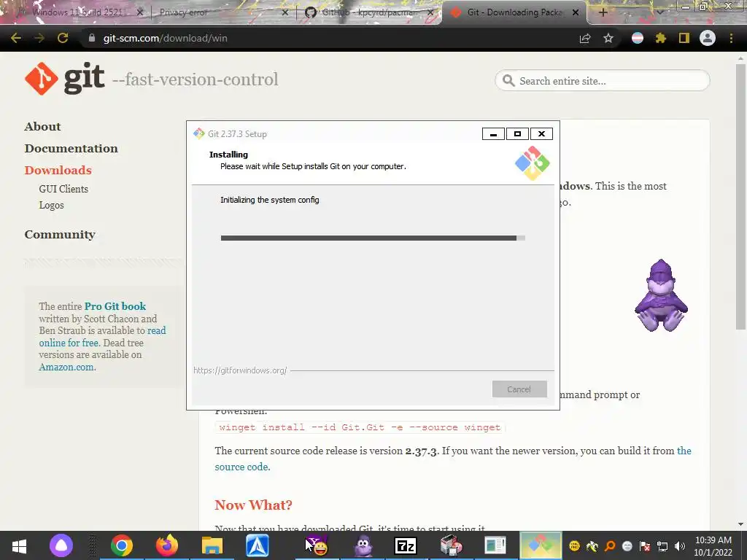This screenshot has width=747, height=560.
Task: Click the orange magnifier tray icon
Action: (610, 546)
